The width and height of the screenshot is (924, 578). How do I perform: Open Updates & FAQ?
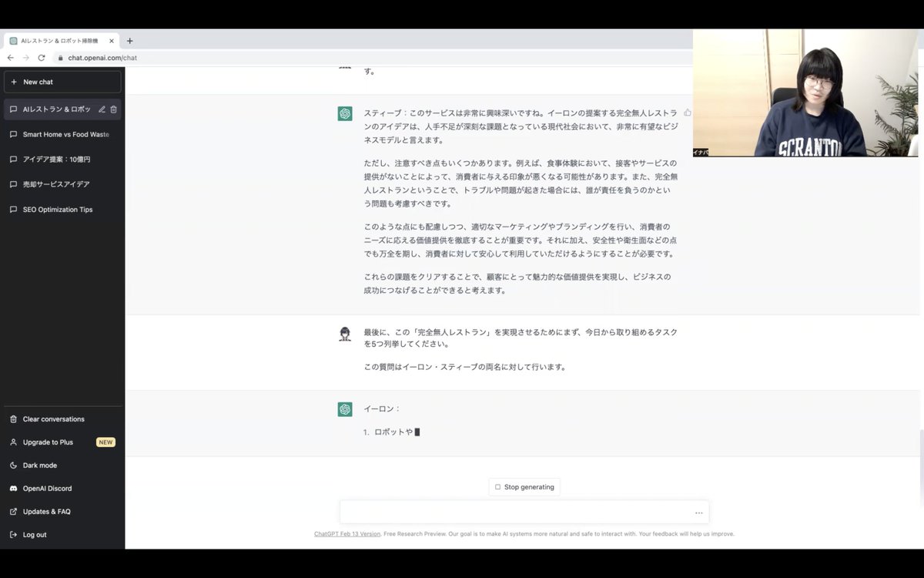[x=62, y=512]
